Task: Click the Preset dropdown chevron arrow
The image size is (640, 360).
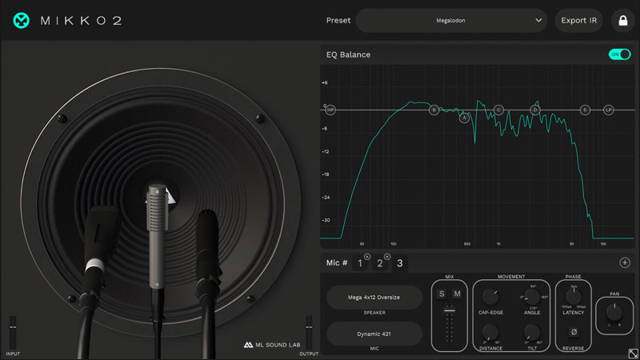Action: [538, 20]
